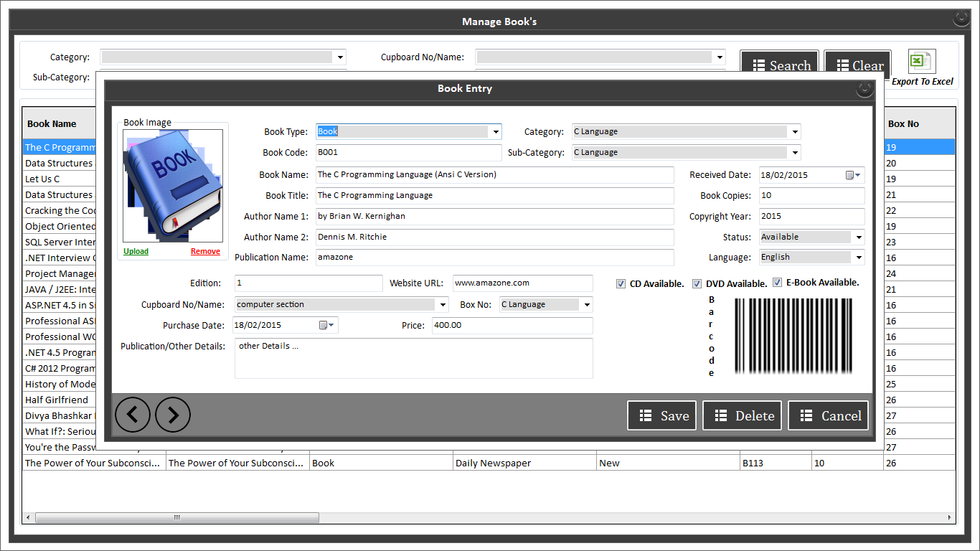Click the blue book cover image
The image size is (980, 551).
[x=173, y=186]
